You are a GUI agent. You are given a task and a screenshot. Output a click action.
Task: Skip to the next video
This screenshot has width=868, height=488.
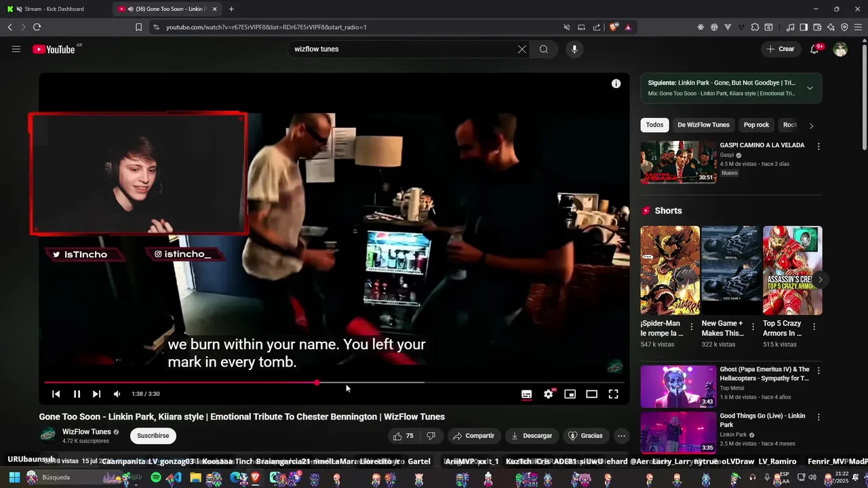tap(96, 394)
